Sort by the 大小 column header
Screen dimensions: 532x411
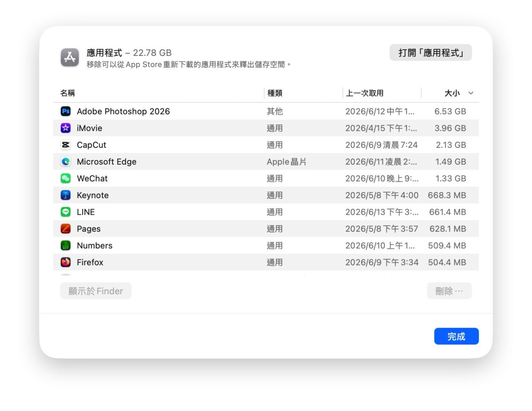(452, 93)
